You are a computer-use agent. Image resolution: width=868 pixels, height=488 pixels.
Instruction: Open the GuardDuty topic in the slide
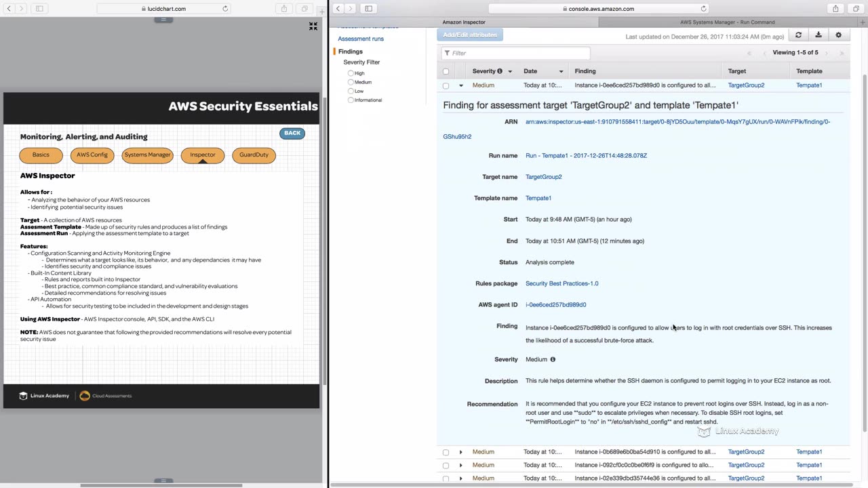pyautogui.click(x=254, y=155)
